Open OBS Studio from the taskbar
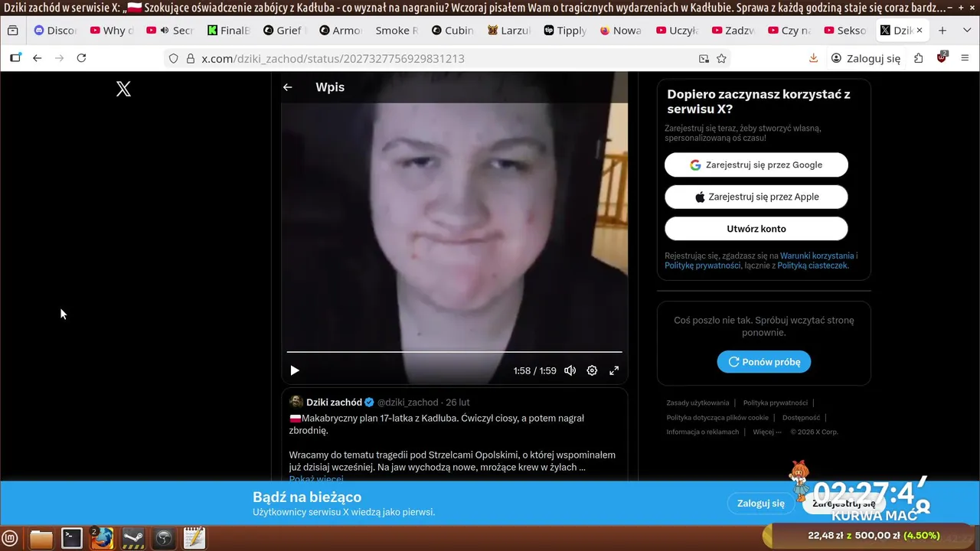The height and width of the screenshot is (551, 980). pos(164,538)
